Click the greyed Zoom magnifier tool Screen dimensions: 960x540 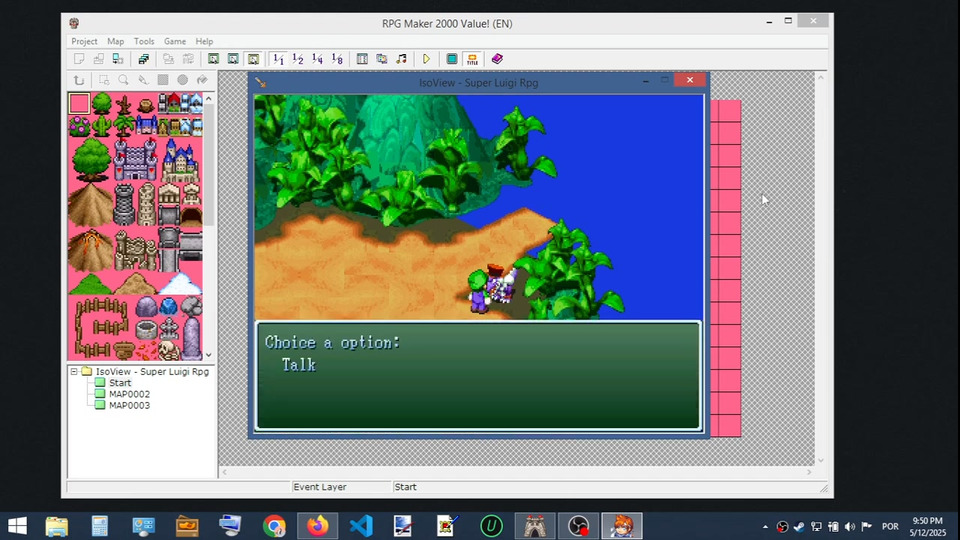coord(124,80)
